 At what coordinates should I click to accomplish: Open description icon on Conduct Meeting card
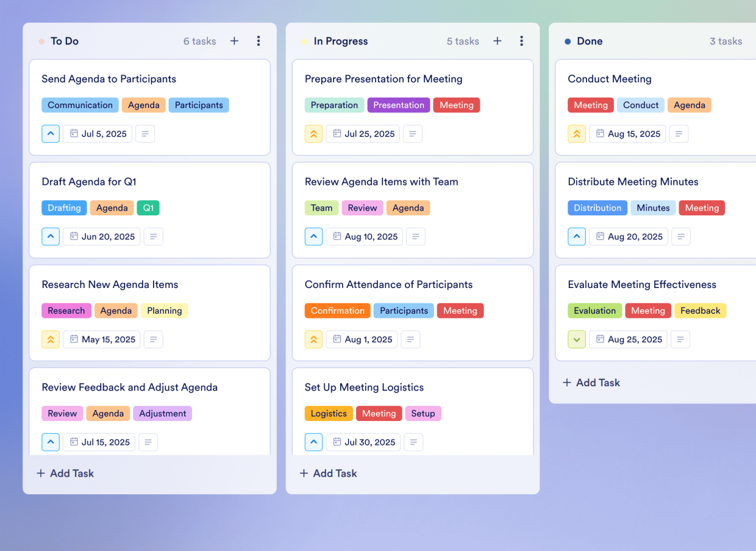(679, 134)
